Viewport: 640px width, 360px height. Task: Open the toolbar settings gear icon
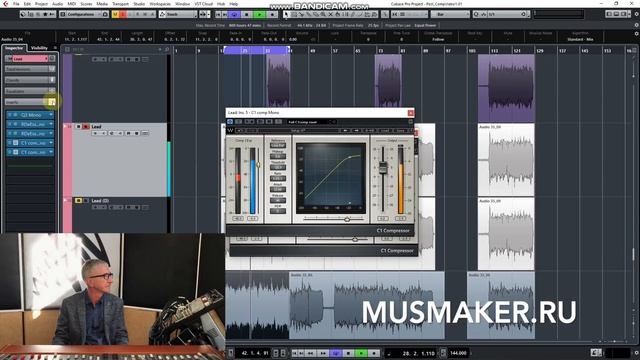pyautogui.click(x=636, y=14)
